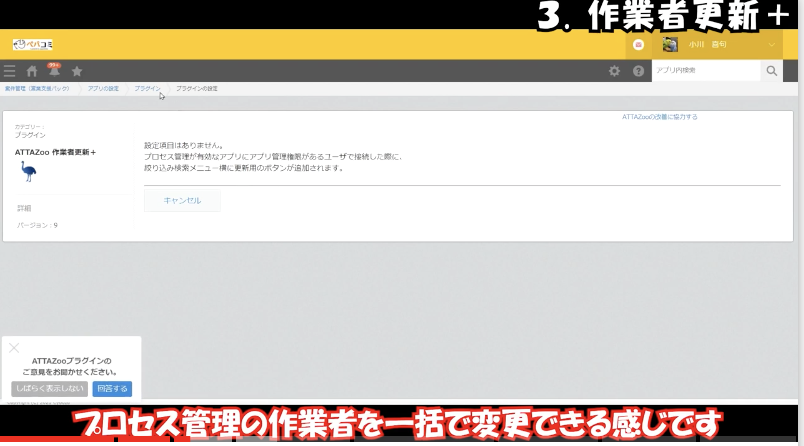This screenshot has width=804, height=446.
Task: Open the help question mark icon
Action: [x=638, y=71]
